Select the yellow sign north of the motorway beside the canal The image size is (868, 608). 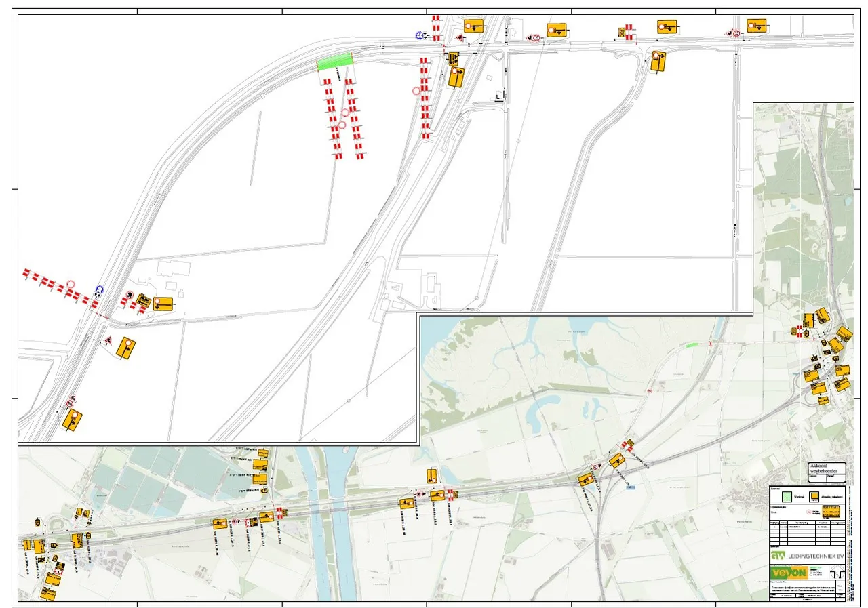pyautogui.click(x=432, y=475)
